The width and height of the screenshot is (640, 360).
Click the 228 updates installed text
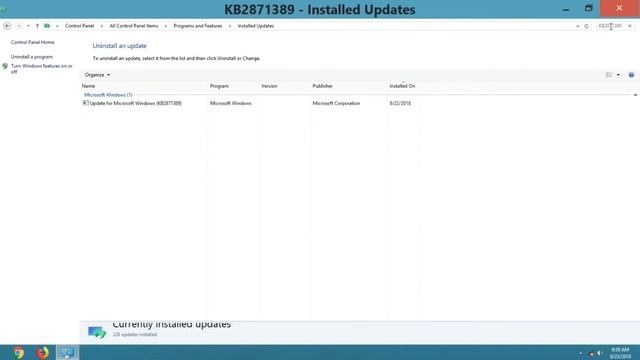click(135, 334)
